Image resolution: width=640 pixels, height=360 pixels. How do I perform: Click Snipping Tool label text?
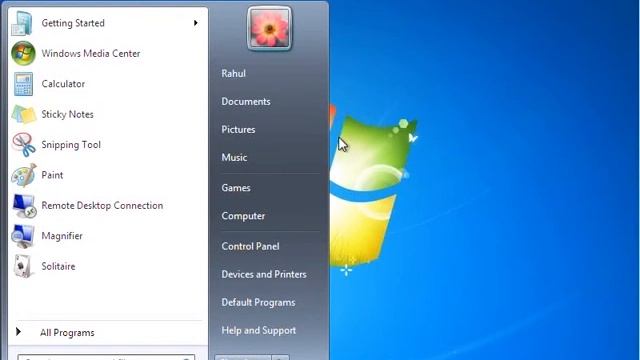[x=71, y=145]
